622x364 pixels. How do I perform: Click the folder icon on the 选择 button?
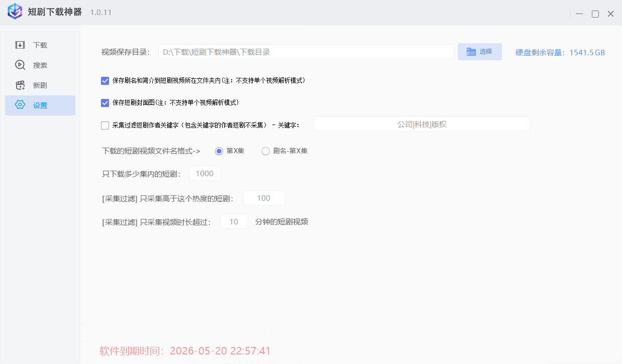pyautogui.click(x=471, y=52)
